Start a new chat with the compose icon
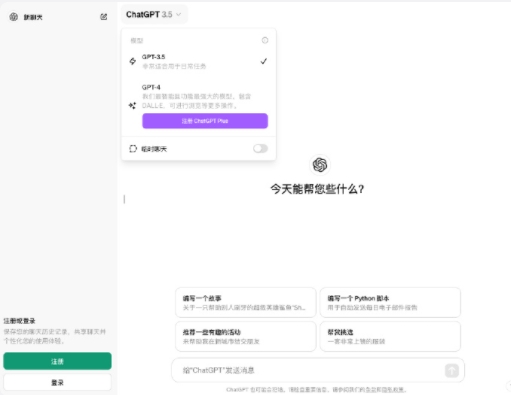 [x=104, y=17]
